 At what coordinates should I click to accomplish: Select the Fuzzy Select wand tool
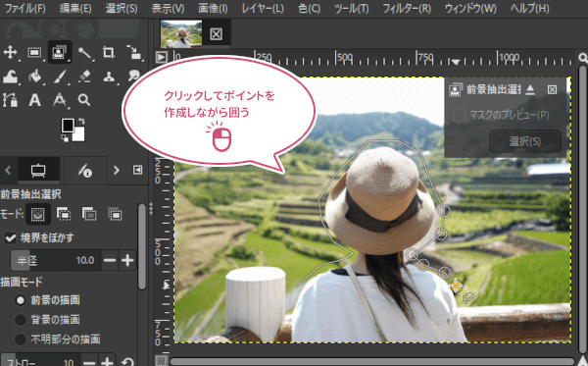pos(84,53)
